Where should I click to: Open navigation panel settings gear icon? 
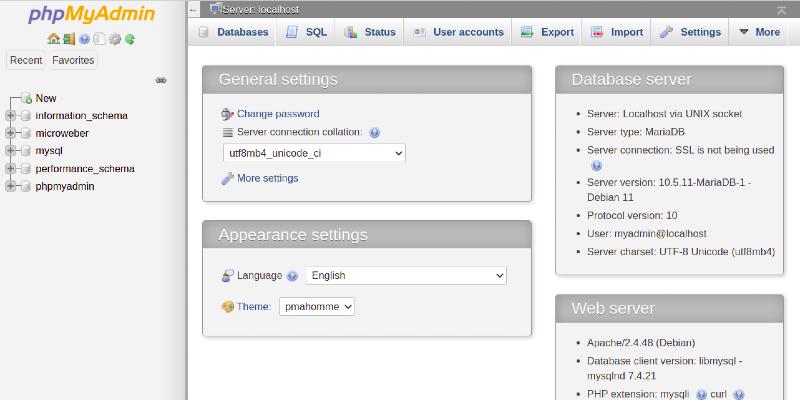click(x=114, y=39)
